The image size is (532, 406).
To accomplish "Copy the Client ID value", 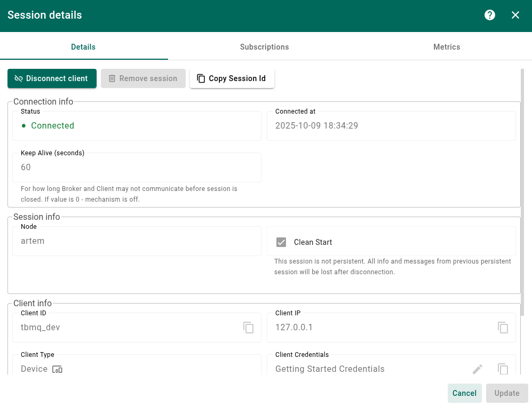I will pyautogui.click(x=249, y=328).
